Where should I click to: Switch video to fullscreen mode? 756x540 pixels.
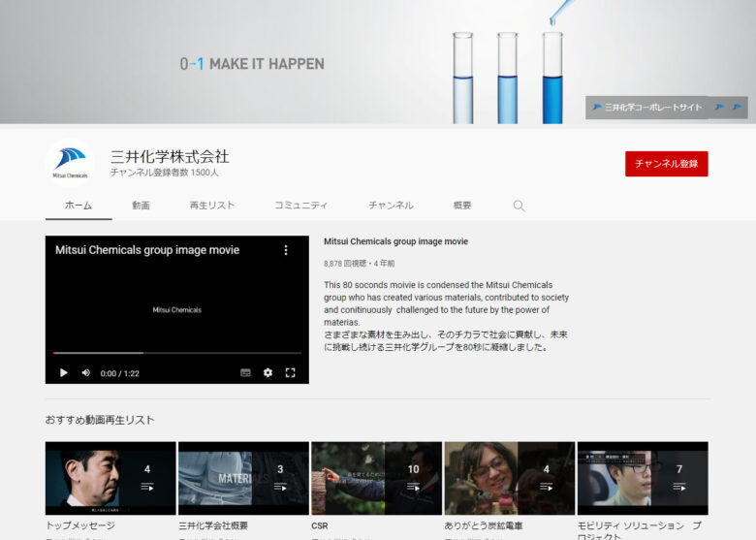tap(290, 372)
